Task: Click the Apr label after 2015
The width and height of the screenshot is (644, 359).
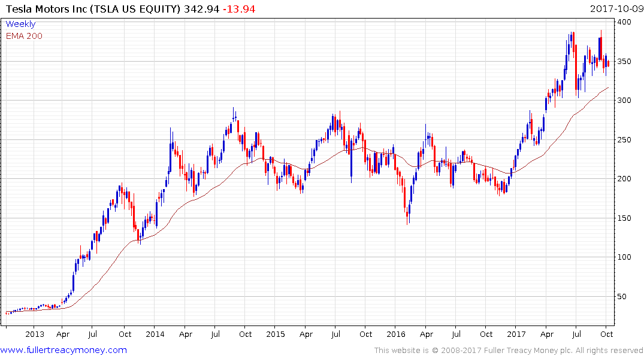Action: click(x=306, y=334)
